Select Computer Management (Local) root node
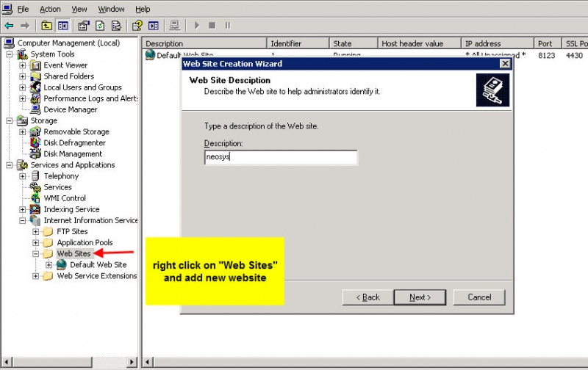 click(x=68, y=43)
